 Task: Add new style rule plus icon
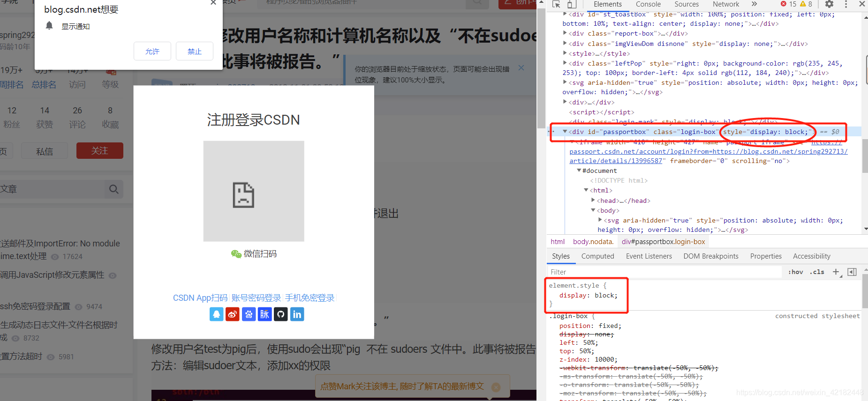[x=836, y=272]
